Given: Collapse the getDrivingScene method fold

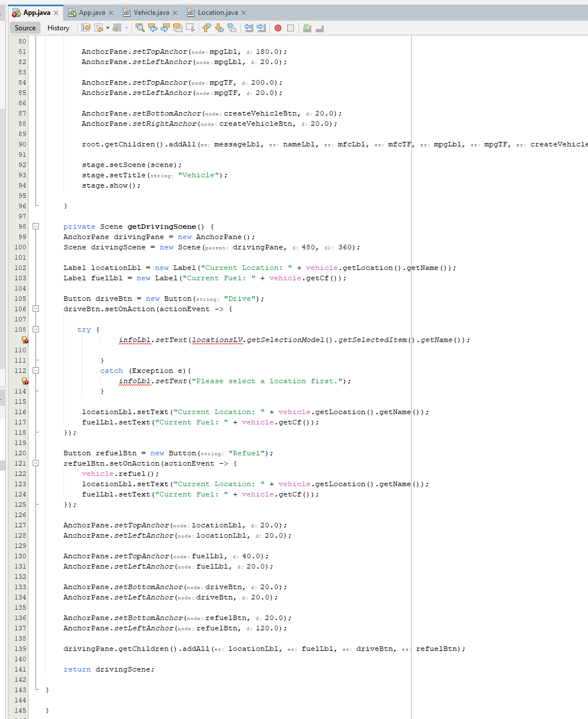Looking at the screenshot, I should tap(35, 226).
